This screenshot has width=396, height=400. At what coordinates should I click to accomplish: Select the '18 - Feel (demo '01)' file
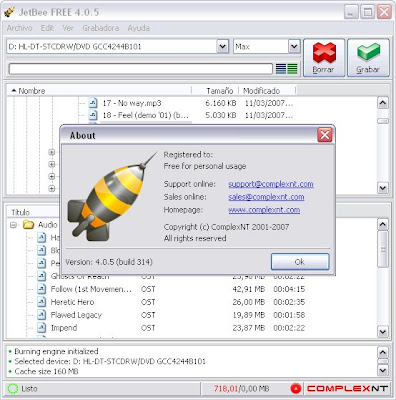tap(146, 115)
